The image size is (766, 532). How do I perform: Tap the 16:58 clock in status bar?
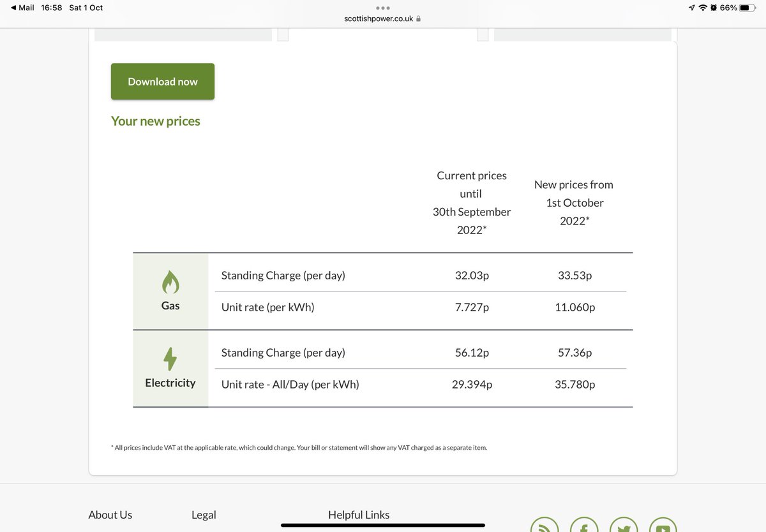pos(51,8)
